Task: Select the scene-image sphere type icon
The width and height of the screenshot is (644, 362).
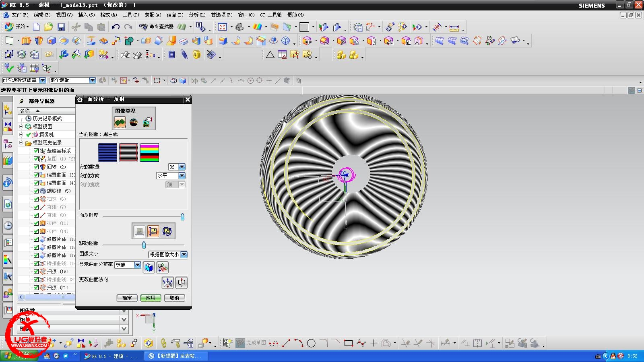Action: coord(134,122)
